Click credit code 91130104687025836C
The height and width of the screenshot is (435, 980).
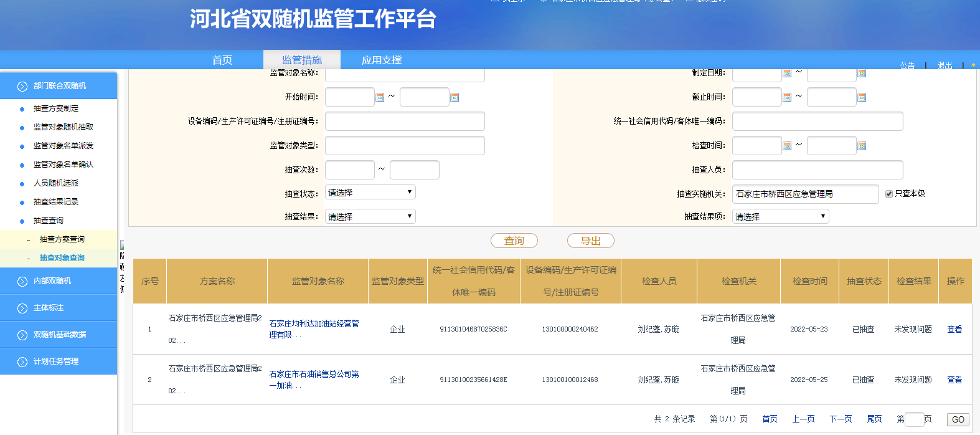(473, 329)
